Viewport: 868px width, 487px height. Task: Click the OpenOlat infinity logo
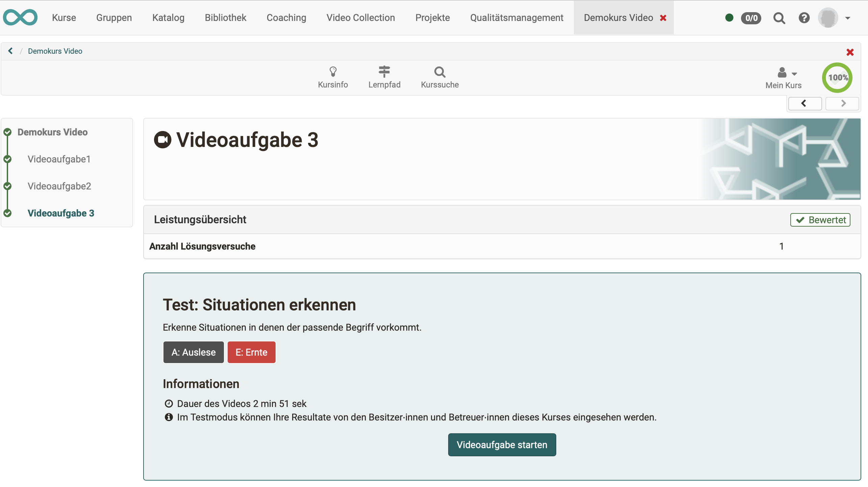click(x=21, y=17)
